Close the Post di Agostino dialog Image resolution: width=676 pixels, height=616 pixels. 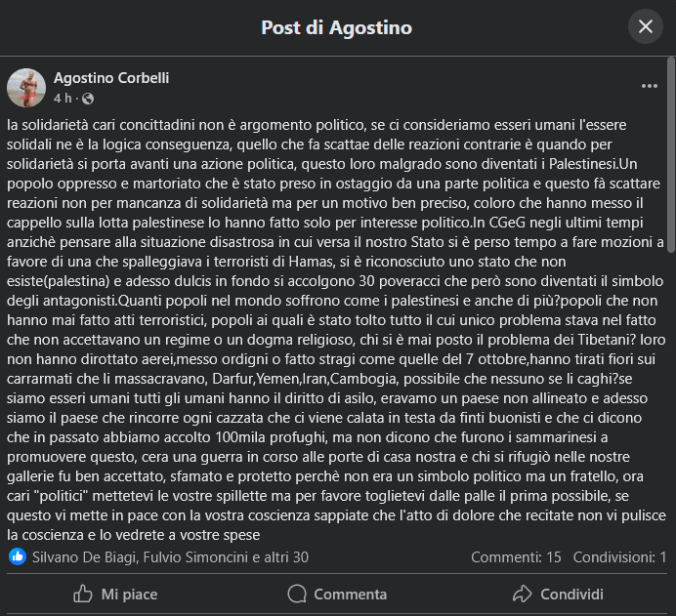click(x=645, y=26)
